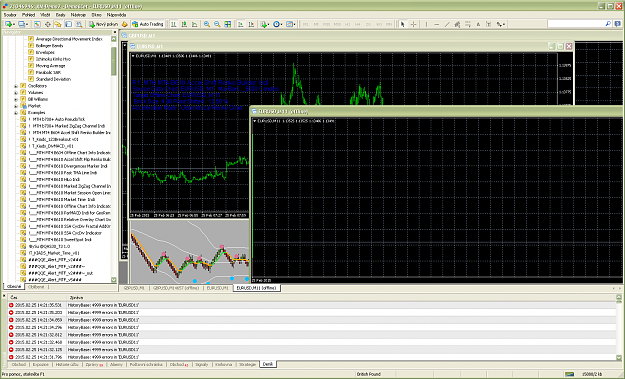Click the Čas column header in journal
The width and height of the screenshot is (625, 379).
tap(38, 297)
